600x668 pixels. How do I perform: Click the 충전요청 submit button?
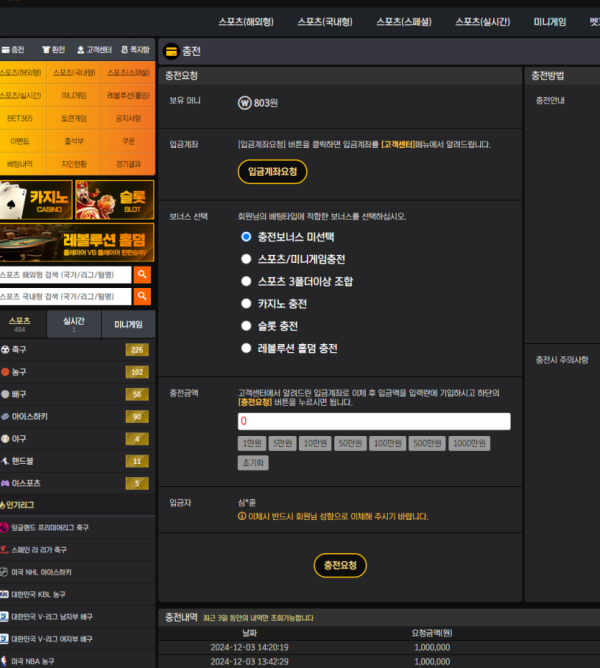coord(340,565)
